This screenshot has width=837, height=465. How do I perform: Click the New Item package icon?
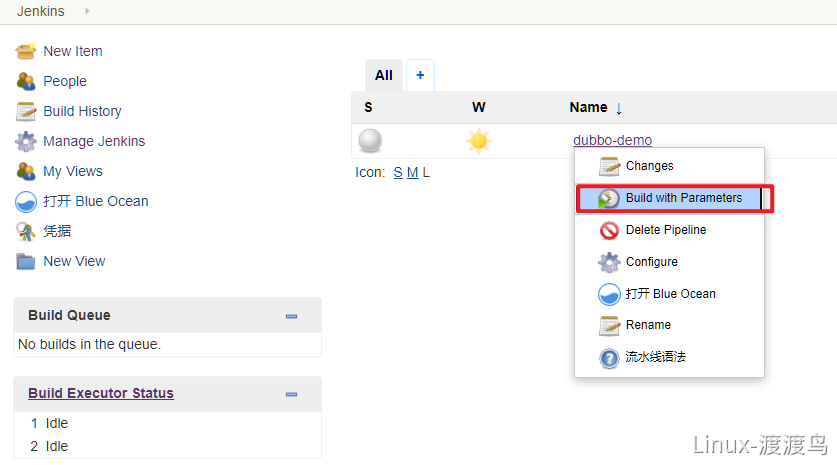click(x=26, y=51)
